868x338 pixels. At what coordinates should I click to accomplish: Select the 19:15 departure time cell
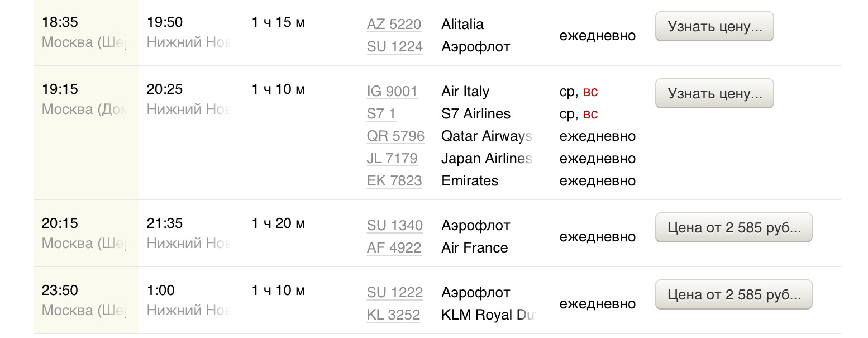coord(60,89)
